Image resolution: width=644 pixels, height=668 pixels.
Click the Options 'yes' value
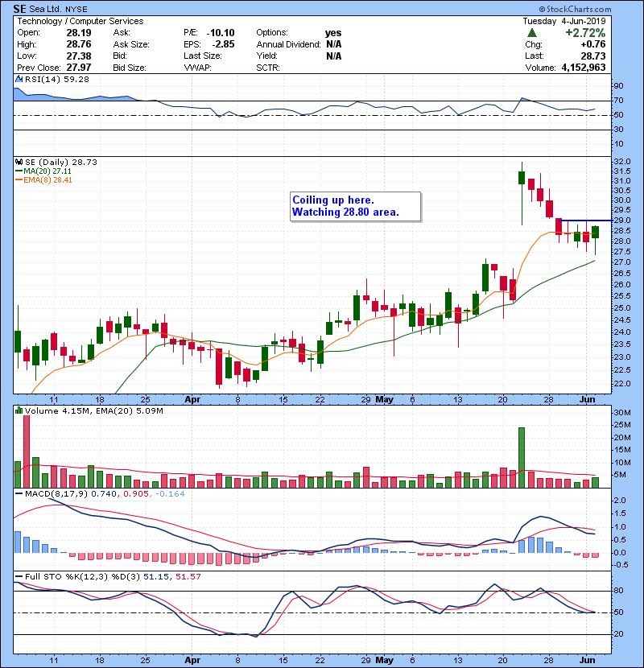(x=333, y=33)
